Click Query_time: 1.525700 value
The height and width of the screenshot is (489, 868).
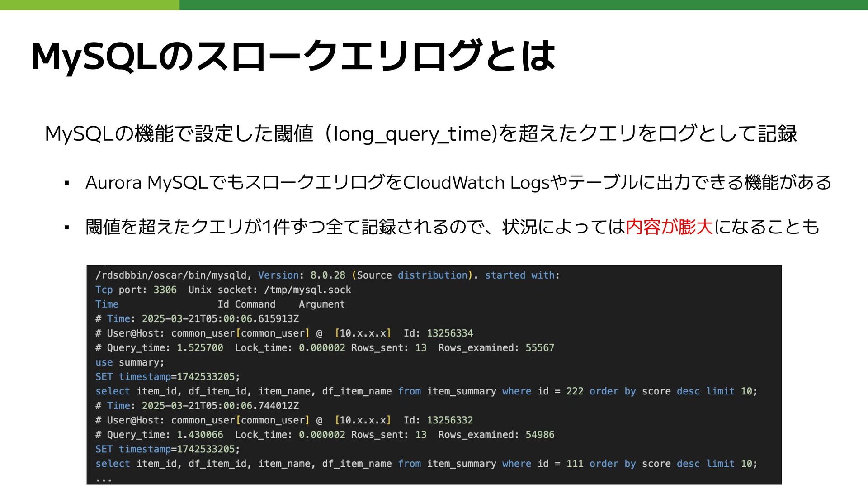(x=200, y=348)
